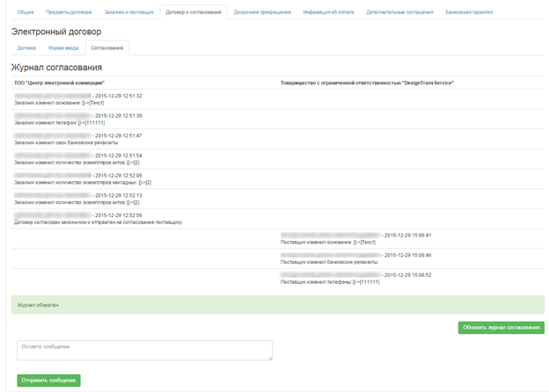Focus the Оставьте сообщение text box

point(144,350)
